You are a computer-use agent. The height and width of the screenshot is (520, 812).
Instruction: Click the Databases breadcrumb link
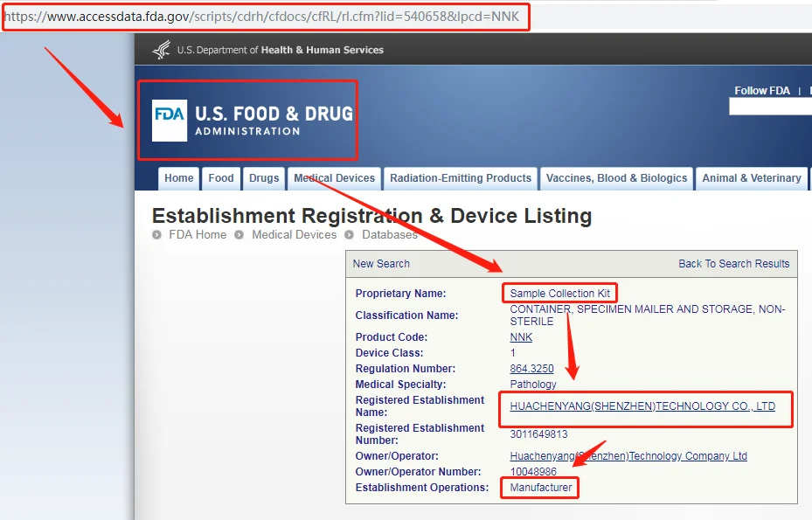[390, 234]
